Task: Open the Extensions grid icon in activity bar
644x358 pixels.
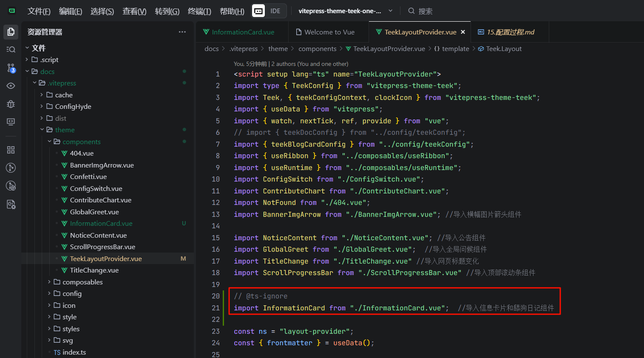Action: pyautogui.click(x=11, y=150)
